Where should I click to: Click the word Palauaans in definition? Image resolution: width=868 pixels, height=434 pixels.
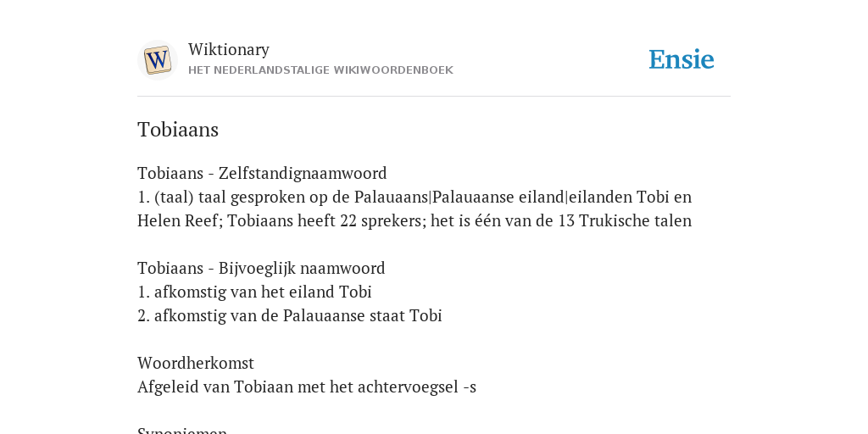point(392,197)
